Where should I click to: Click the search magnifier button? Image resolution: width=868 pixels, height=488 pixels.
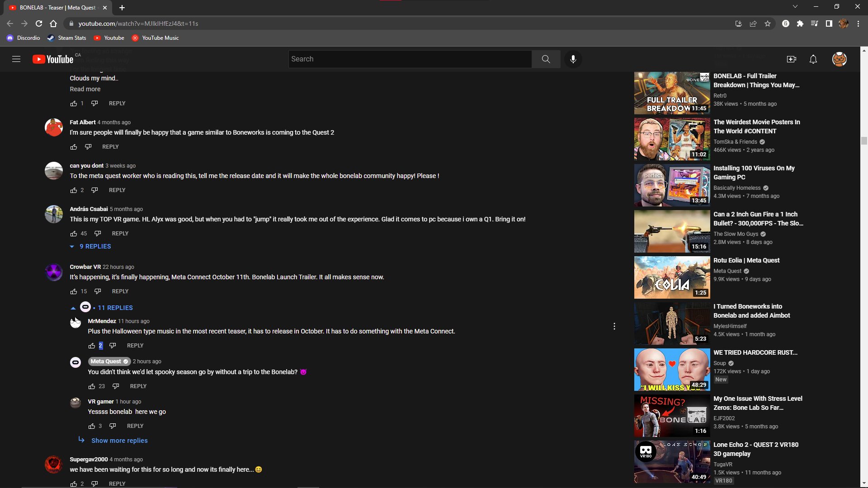pos(546,59)
